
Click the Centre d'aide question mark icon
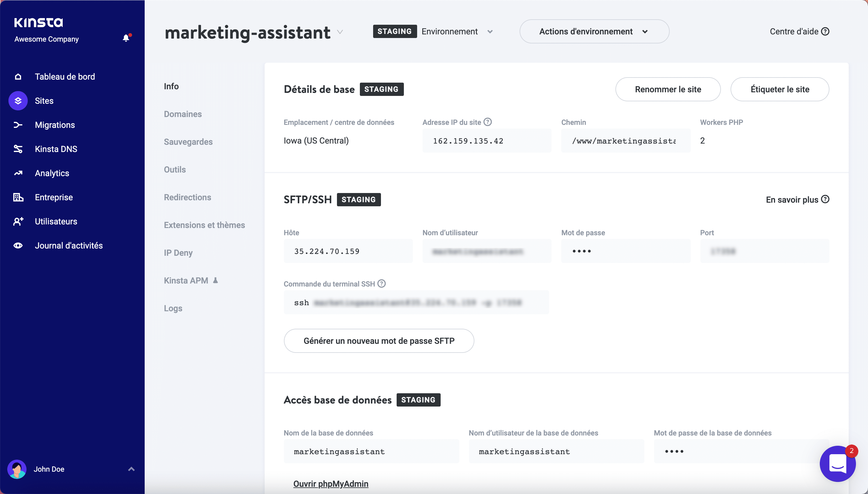(825, 31)
